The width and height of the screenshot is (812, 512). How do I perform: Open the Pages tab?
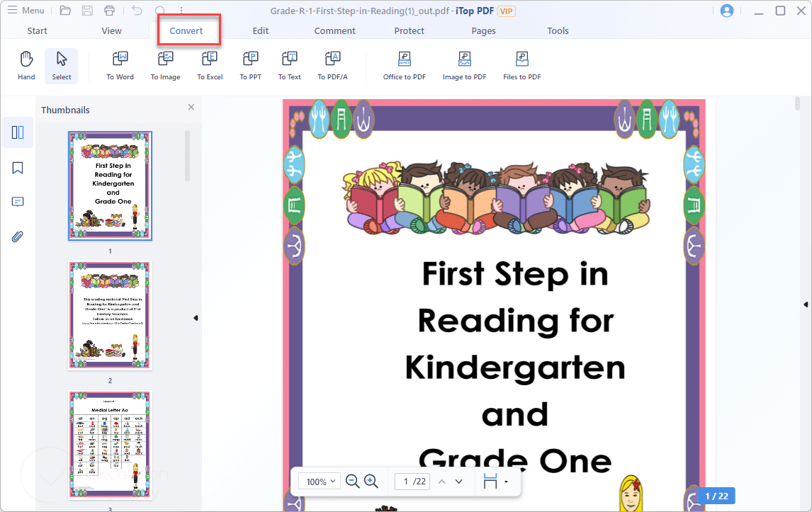click(484, 30)
